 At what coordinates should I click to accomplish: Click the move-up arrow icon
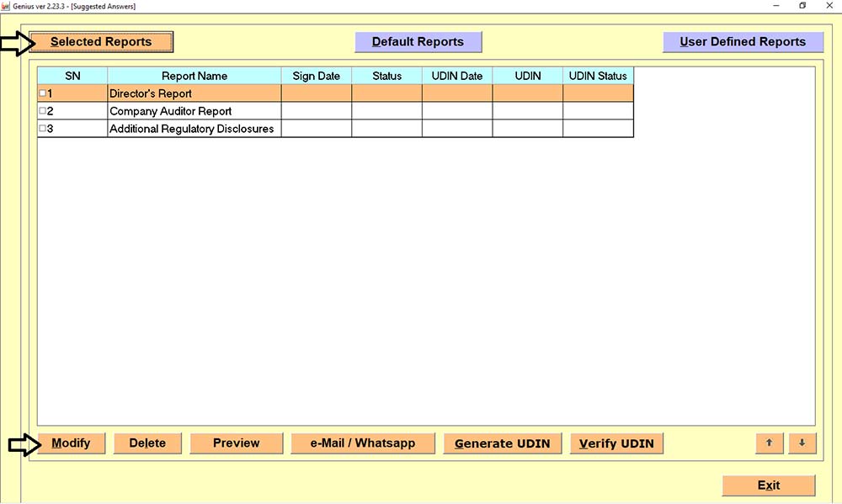pyautogui.click(x=769, y=443)
